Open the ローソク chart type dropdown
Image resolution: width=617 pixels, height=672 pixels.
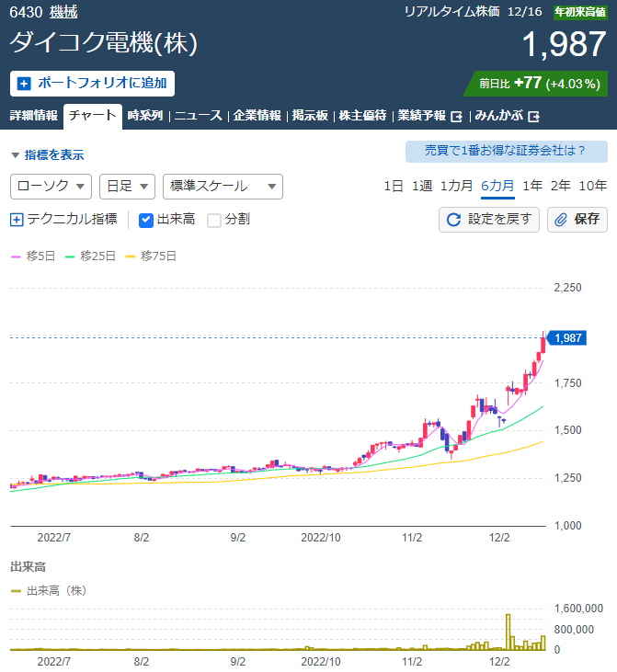point(51,186)
